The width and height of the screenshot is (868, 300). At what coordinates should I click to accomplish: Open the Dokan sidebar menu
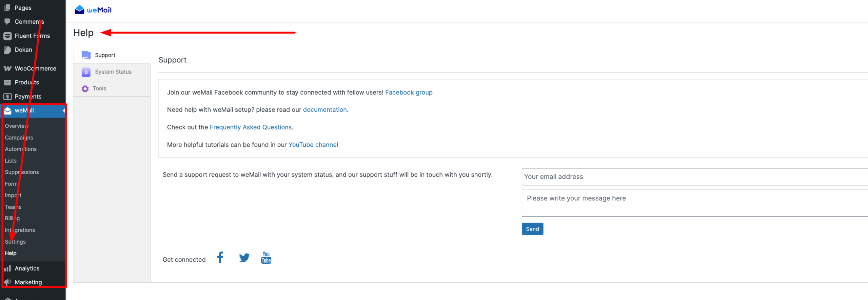(x=23, y=50)
